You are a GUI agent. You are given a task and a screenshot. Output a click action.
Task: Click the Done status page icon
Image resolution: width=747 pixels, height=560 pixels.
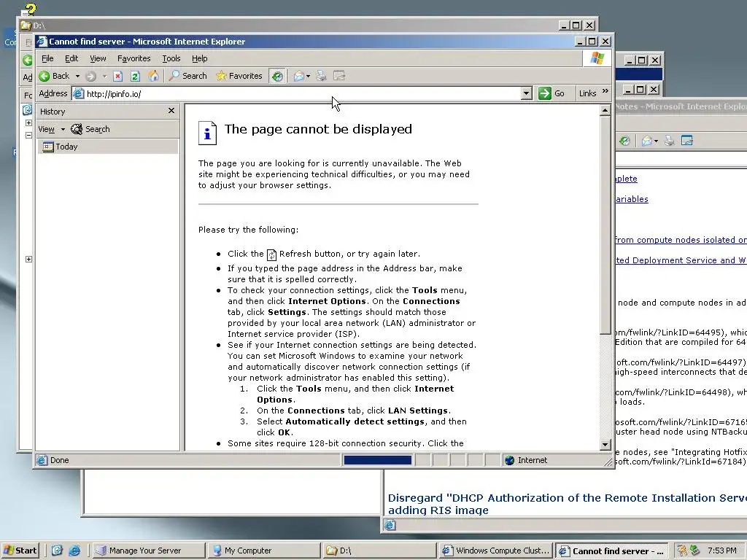coord(42,460)
